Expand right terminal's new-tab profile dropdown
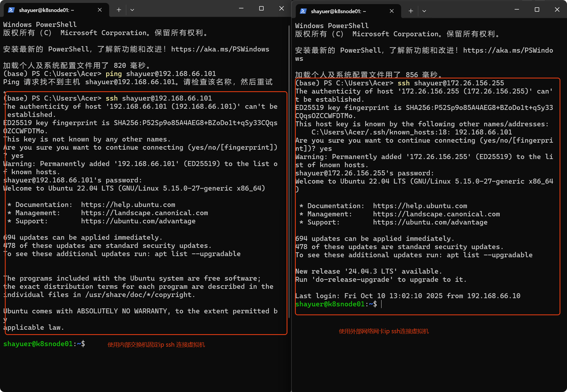The width and height of the screenshot is (567, 392). coord(424,11)
